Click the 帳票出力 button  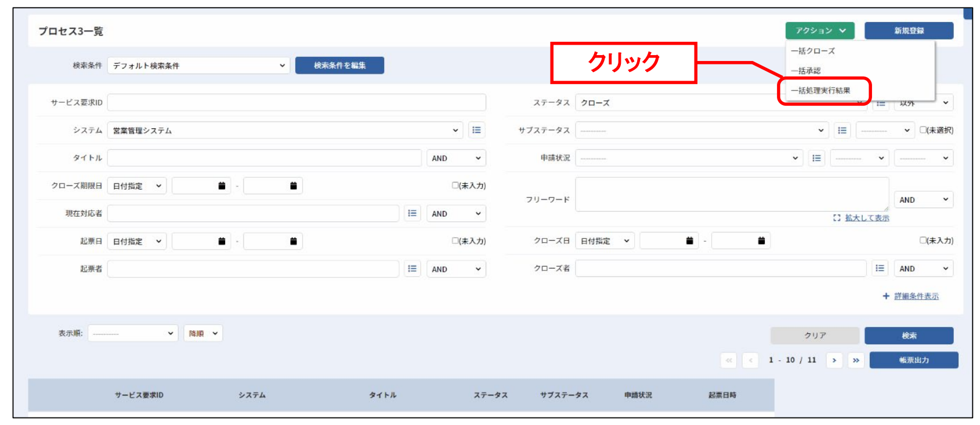pos(914,360)
